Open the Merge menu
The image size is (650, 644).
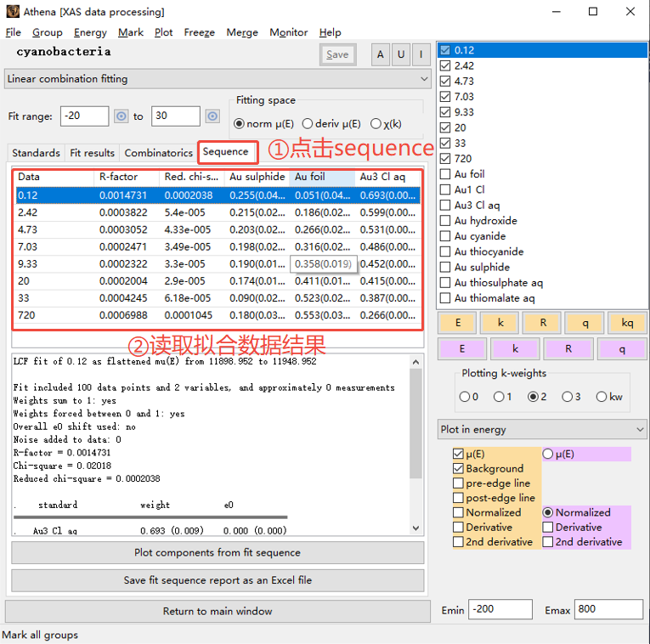pos(242,32)
